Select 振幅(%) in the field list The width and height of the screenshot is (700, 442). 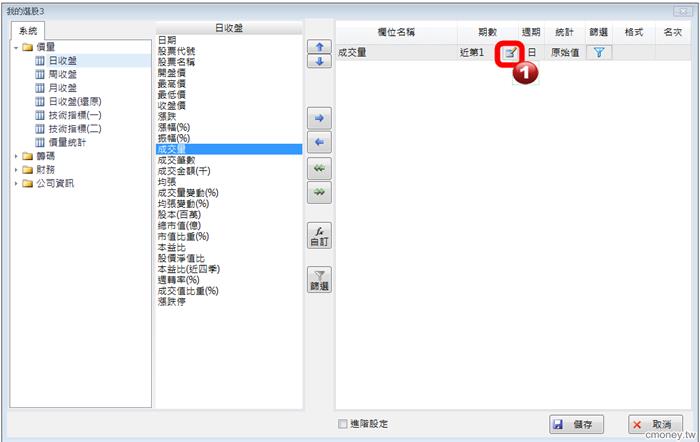click(174, 138)
